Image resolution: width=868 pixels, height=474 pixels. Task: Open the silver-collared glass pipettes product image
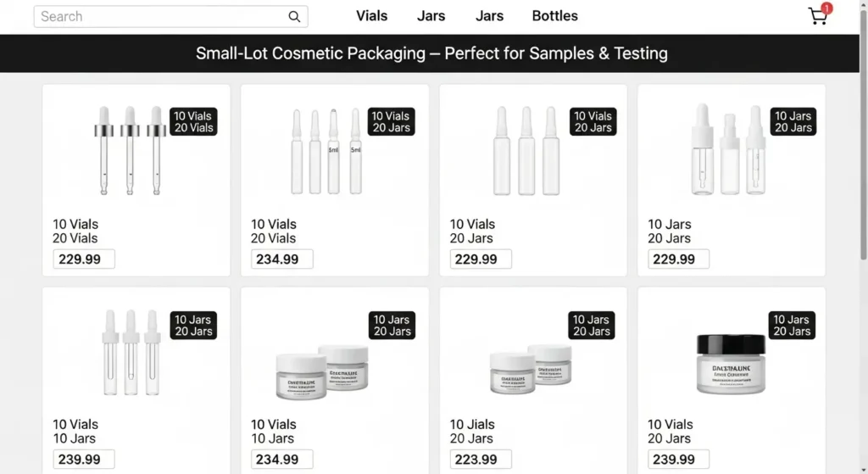[130, 149]
